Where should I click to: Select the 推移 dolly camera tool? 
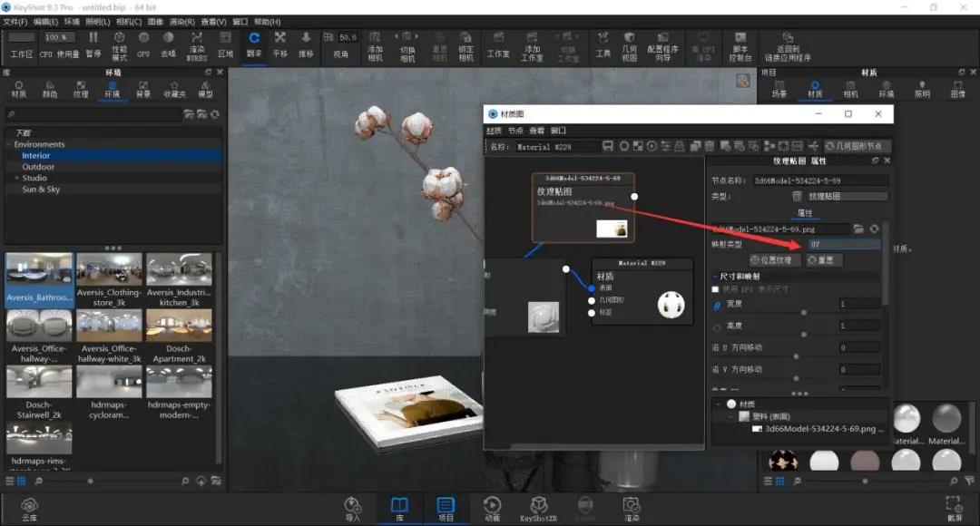[306, 45]
